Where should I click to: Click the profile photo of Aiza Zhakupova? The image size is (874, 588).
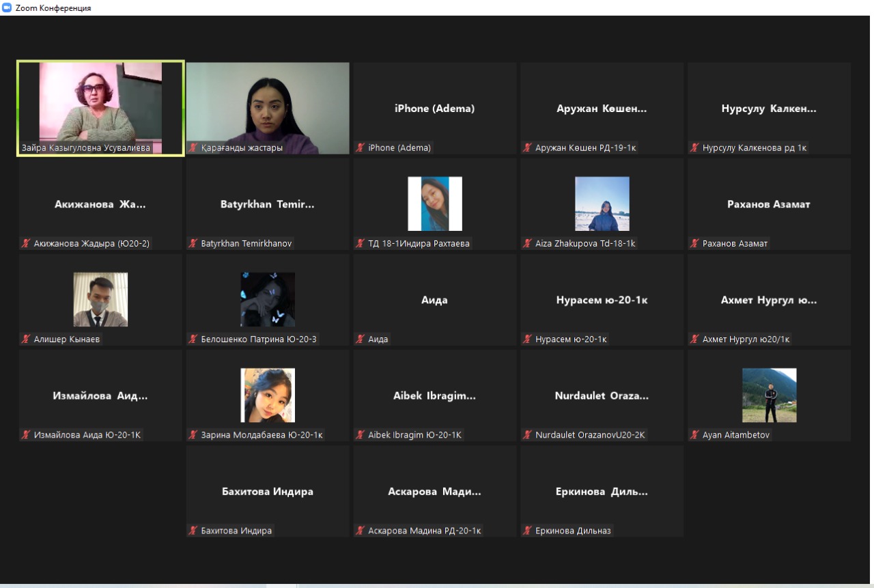[602, 204]
